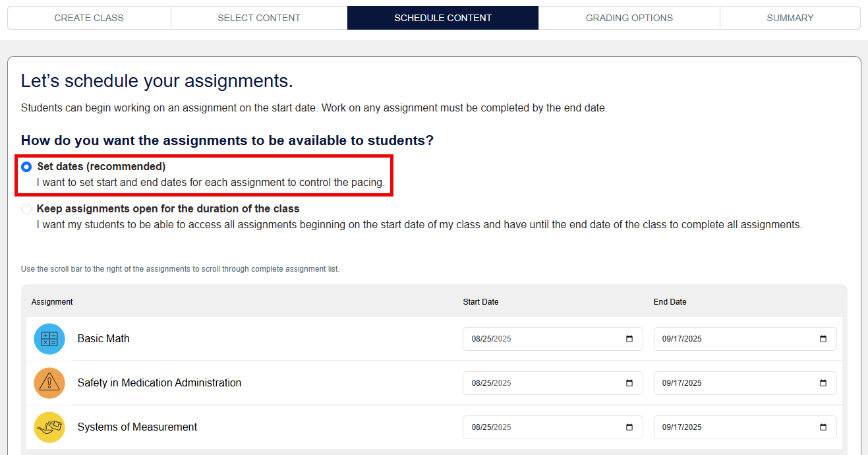This screenshot has height=455, width=868.
Task: Open calendar for Safety in Medication start date
Action: (629, 383)
